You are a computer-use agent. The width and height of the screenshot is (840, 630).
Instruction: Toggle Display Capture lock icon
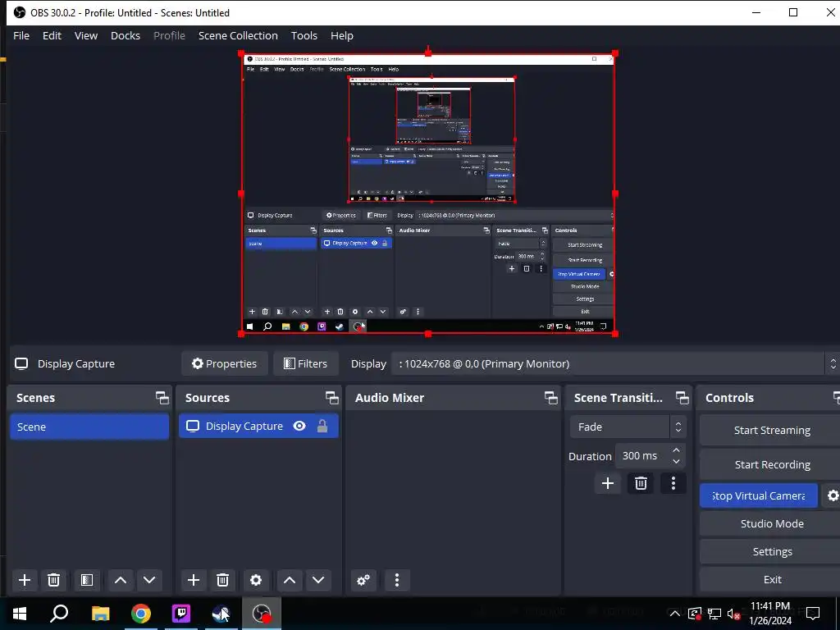[x=322, y=426]
